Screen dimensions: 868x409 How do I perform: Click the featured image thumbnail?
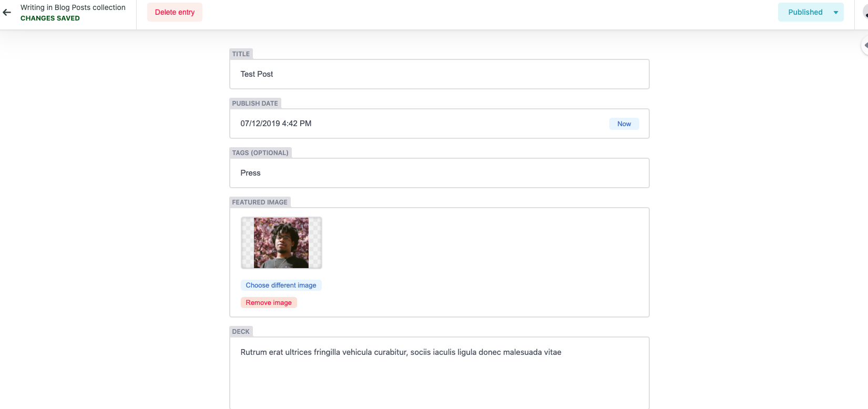click(281, 243)
